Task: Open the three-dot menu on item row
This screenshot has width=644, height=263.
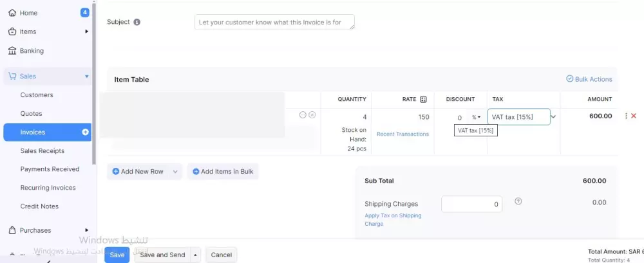Action: 626,116
